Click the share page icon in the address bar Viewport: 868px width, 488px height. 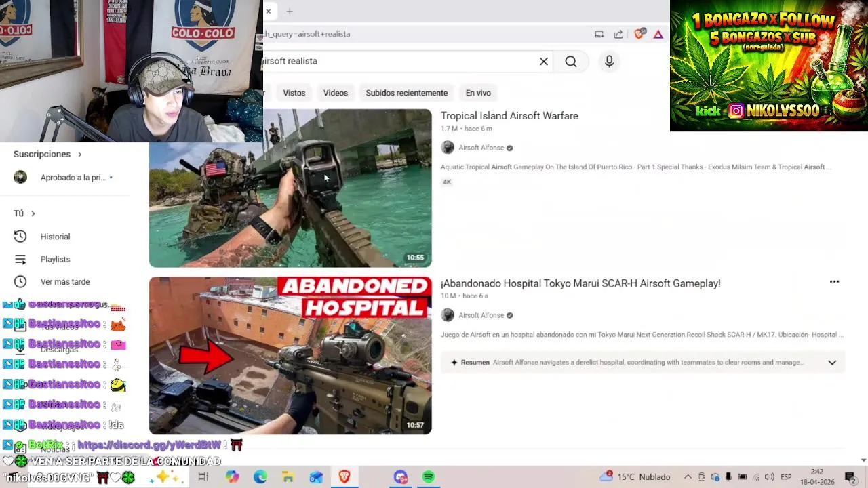[x=618, y=34]
